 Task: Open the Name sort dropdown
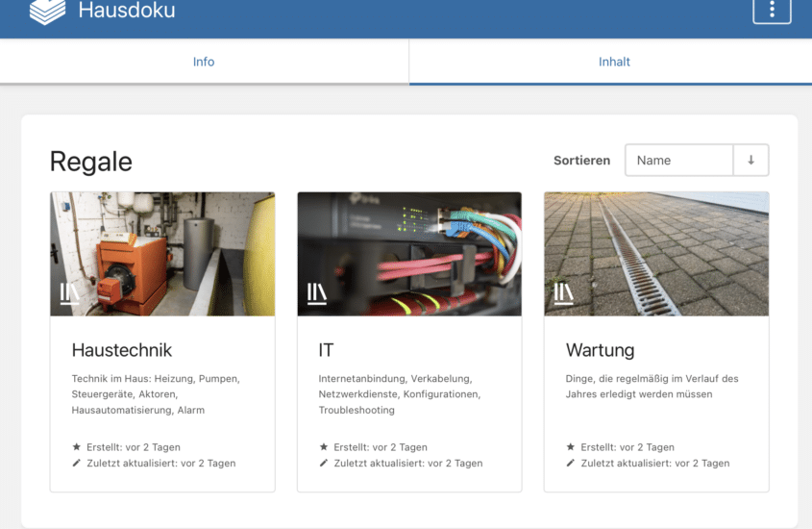(x=679, y=160)
